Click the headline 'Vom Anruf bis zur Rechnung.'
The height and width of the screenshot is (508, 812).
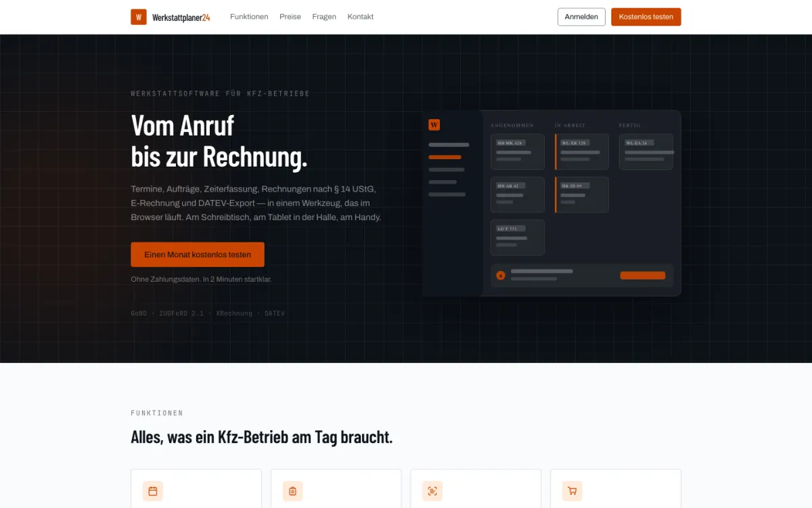[x=219, y=141]
